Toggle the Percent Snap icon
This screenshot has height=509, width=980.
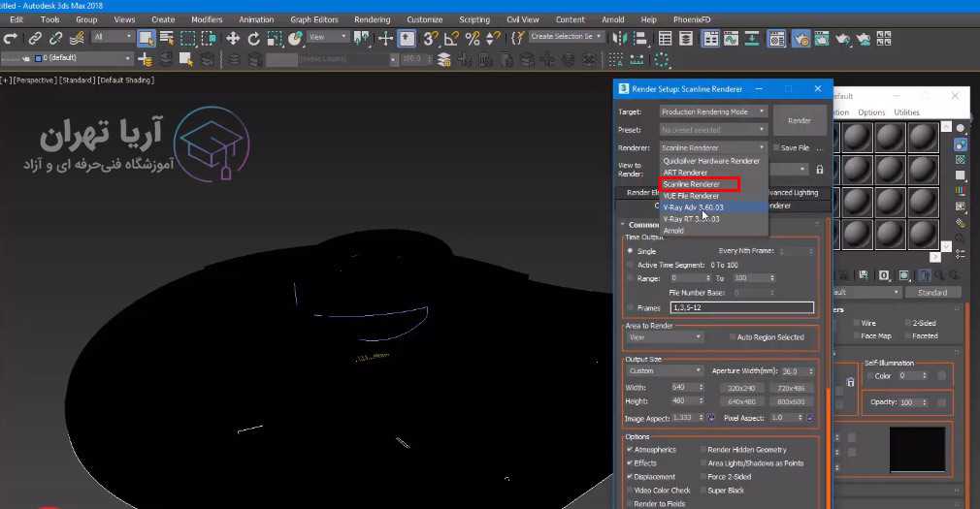pyautogui.click(x=473, y=39)
